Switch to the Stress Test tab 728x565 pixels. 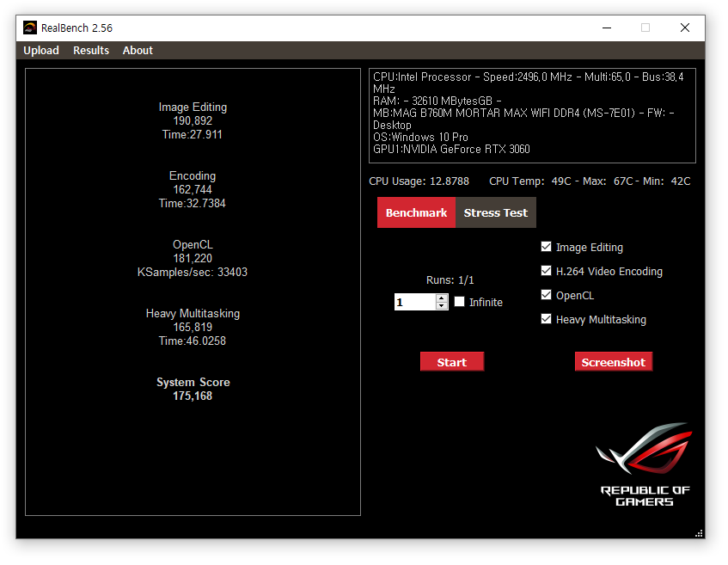[495, 212]
